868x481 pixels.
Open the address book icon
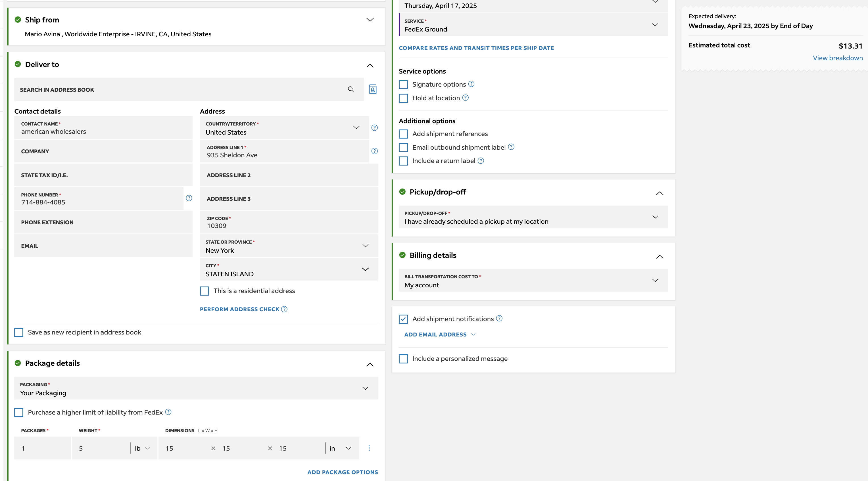(372, 89)
